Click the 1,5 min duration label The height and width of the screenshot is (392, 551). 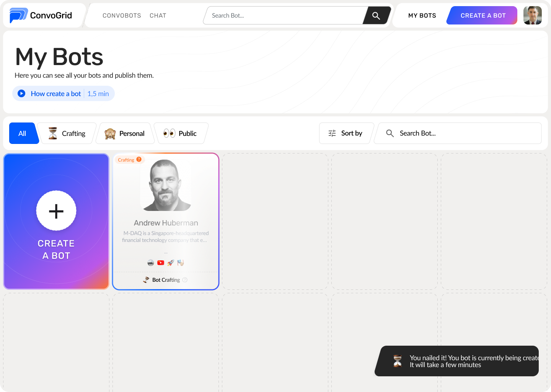point(98,94)
